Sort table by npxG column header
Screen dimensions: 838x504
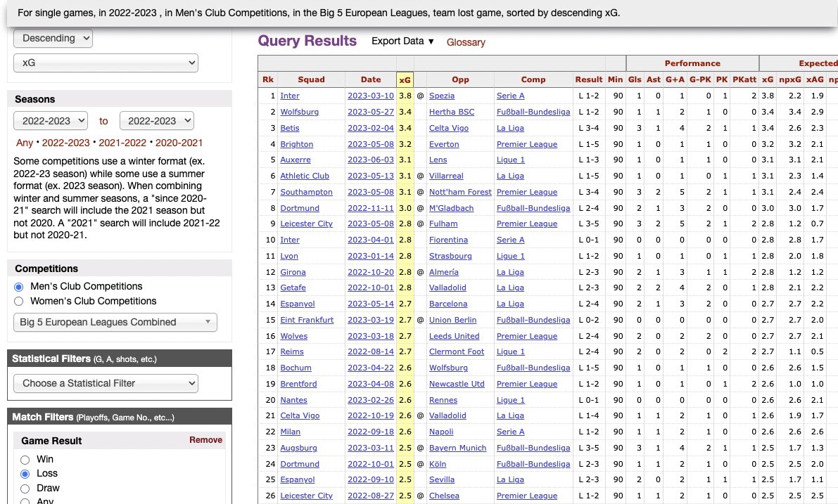pyautogui.click(x=790, y=79)
